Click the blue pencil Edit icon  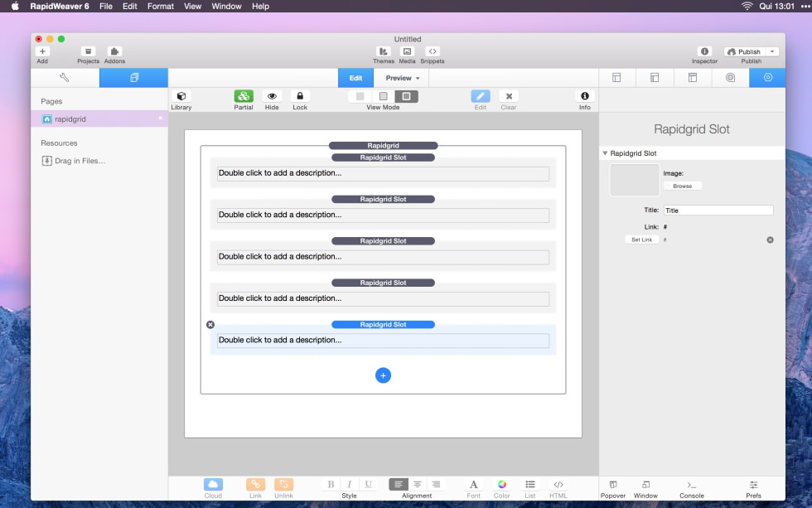tap(481, 96)
